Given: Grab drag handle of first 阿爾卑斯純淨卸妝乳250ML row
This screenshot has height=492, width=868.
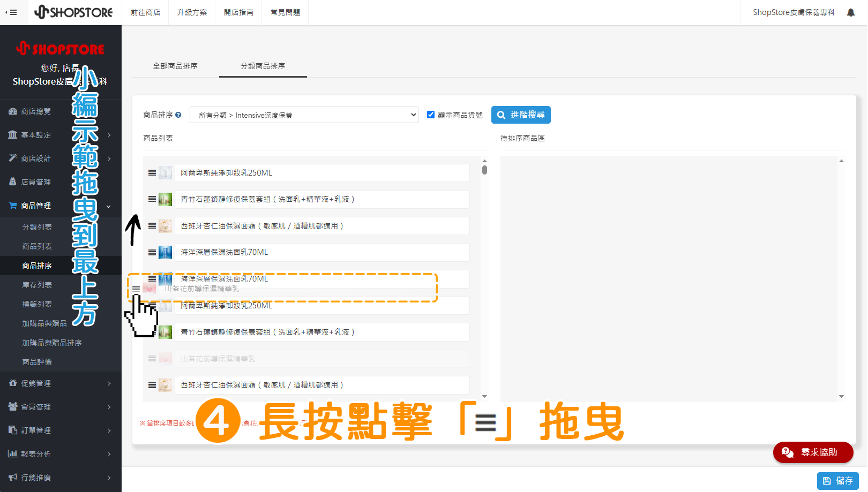Looking at the screenshot, I should pos(152,173).
